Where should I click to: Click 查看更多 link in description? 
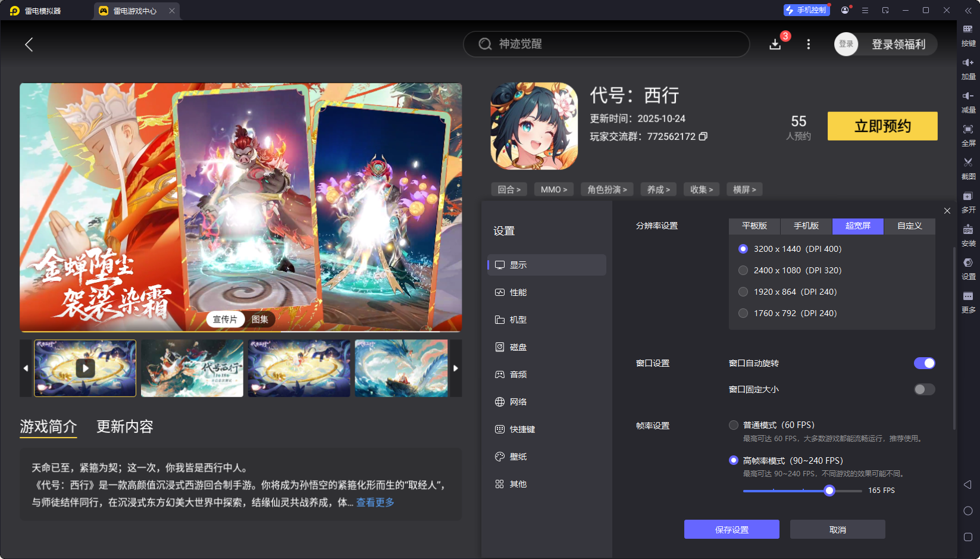[x=375, y=502]
